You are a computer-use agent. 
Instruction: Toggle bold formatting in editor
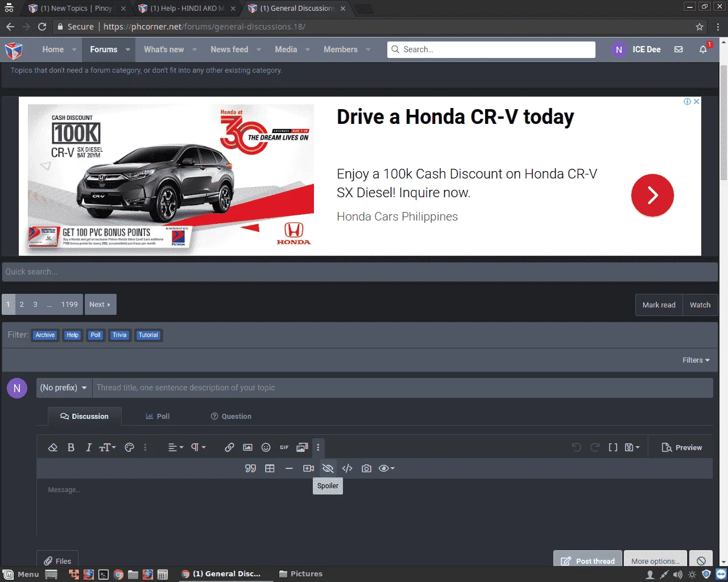[71, 447]
